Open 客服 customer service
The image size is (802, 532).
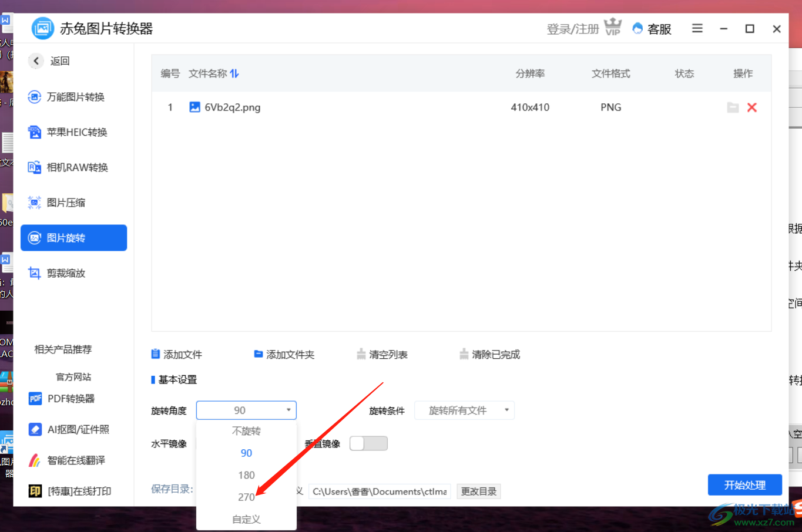pyautogui.click(x=652, y=29)
